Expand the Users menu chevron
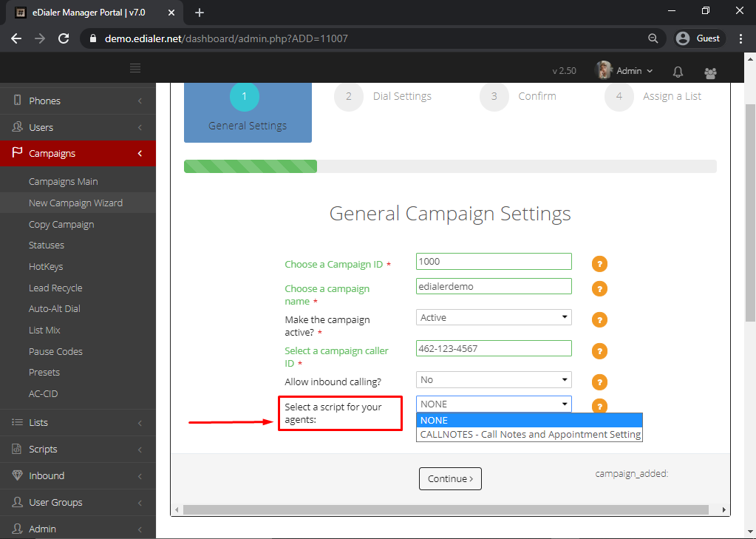The image size is (756, 539). pyautogui.click(x=140, y=127)
